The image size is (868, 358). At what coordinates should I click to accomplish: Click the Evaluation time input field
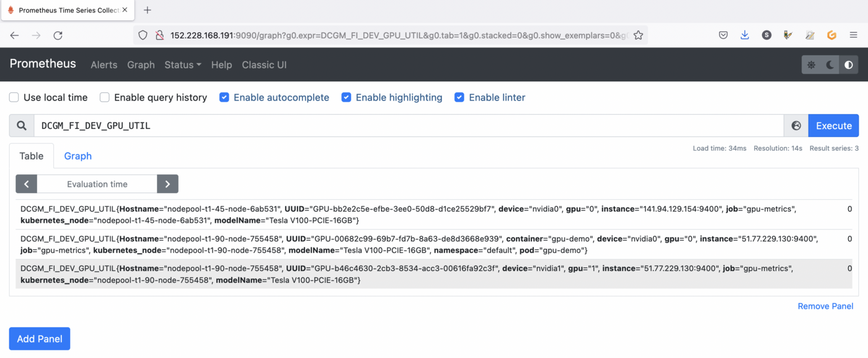[x=97, y=184]
